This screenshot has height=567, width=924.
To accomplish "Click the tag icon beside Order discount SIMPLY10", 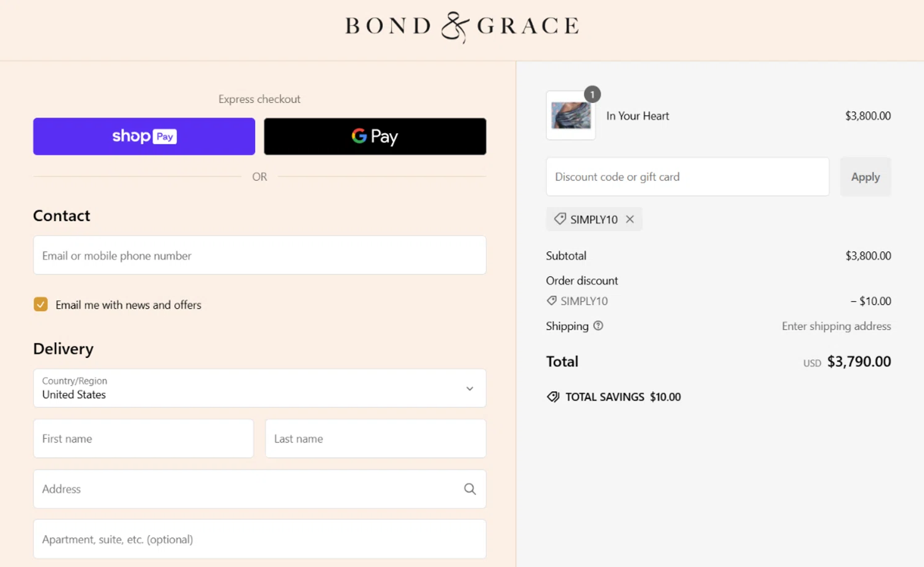I will click(552, 301).
